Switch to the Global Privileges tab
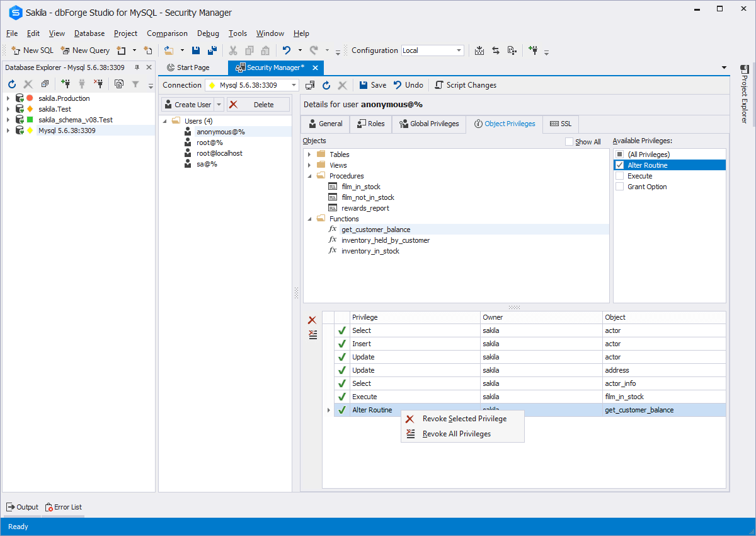756x536 pixels. coord(429,124)
